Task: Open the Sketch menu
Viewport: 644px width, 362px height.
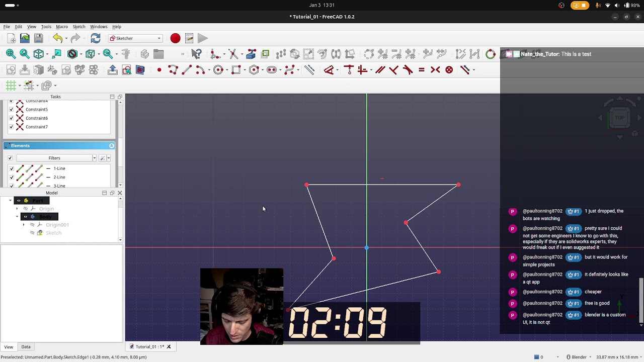Action: [x=79, y=27]
